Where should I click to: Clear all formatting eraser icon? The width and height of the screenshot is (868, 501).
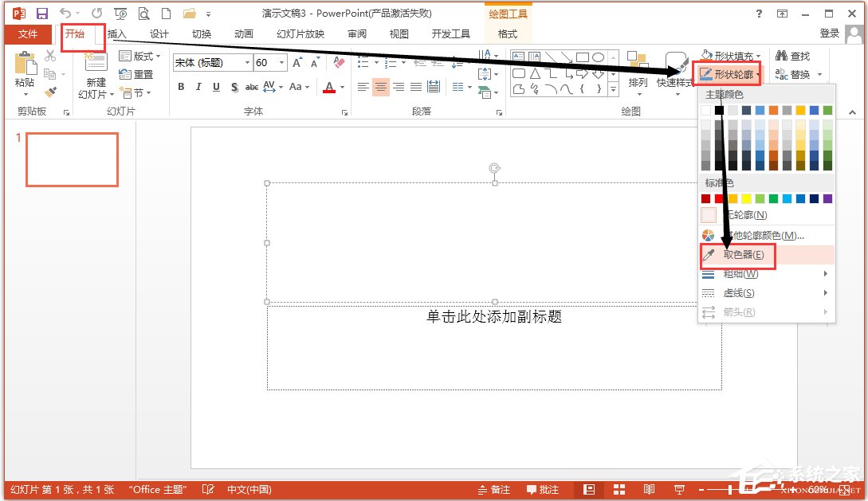click(x=339, y=62)
